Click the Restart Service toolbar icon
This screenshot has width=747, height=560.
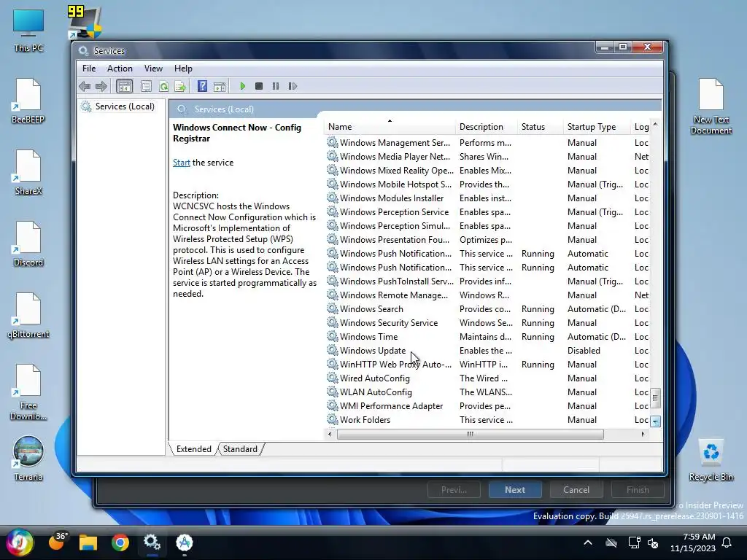click(293, 86)
